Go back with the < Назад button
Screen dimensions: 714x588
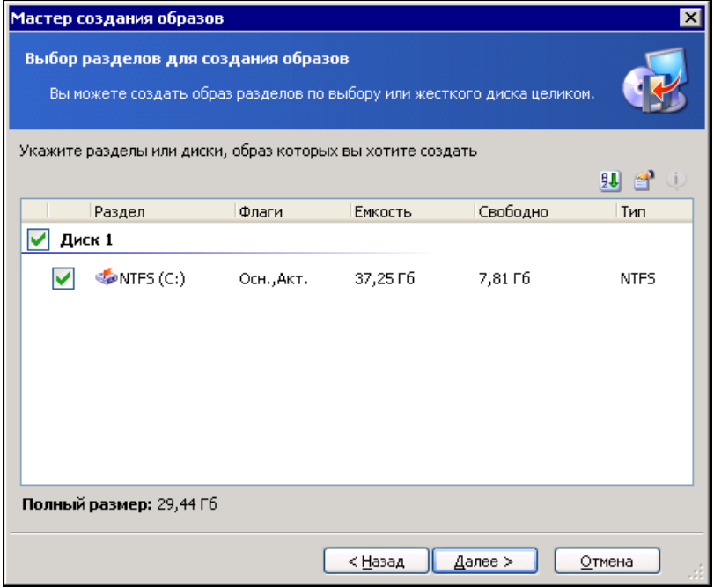pos(376,561)
